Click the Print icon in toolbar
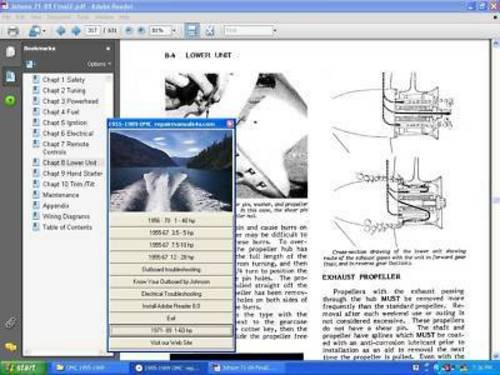 (13, 31)
